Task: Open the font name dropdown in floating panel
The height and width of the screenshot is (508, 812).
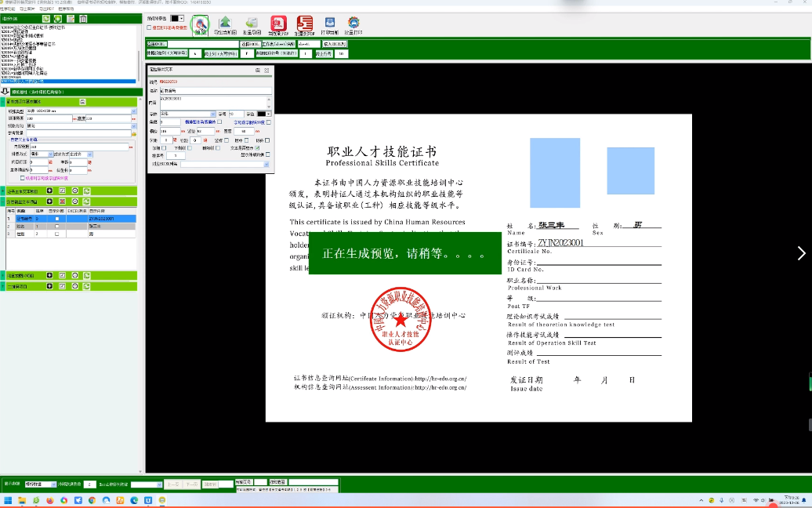Action: 212,114
